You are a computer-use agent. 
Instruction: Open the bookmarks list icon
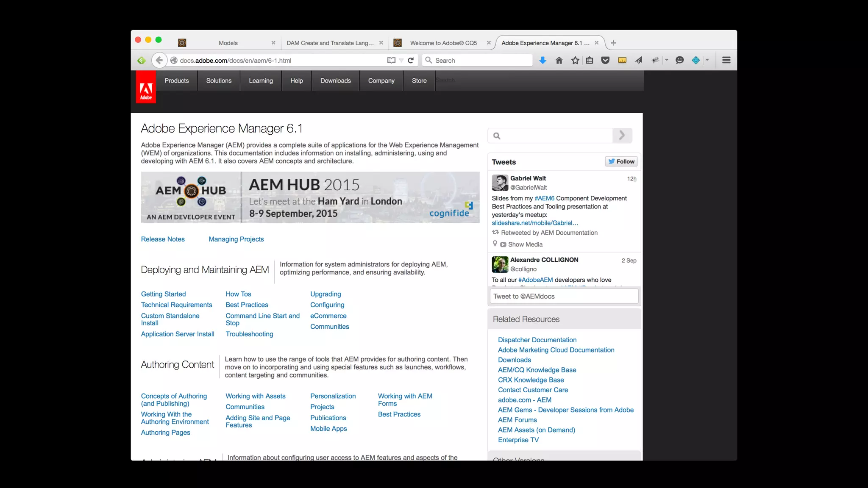(590, 61)
